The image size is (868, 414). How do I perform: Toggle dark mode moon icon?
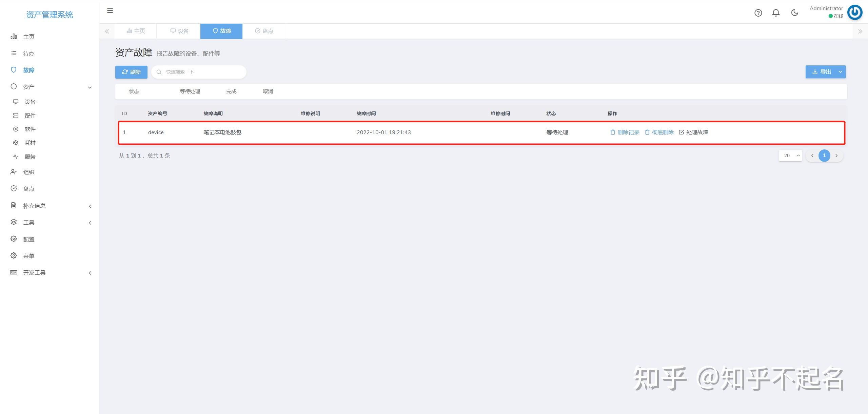click(x=794, y=13)
